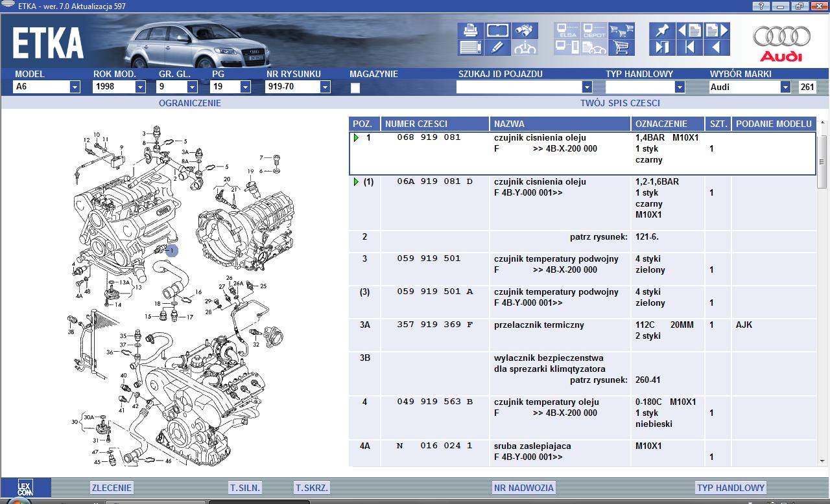Click the frame view icon beside the printer
830x504 pixels.
pyautogui.click(x=497, y=30)
